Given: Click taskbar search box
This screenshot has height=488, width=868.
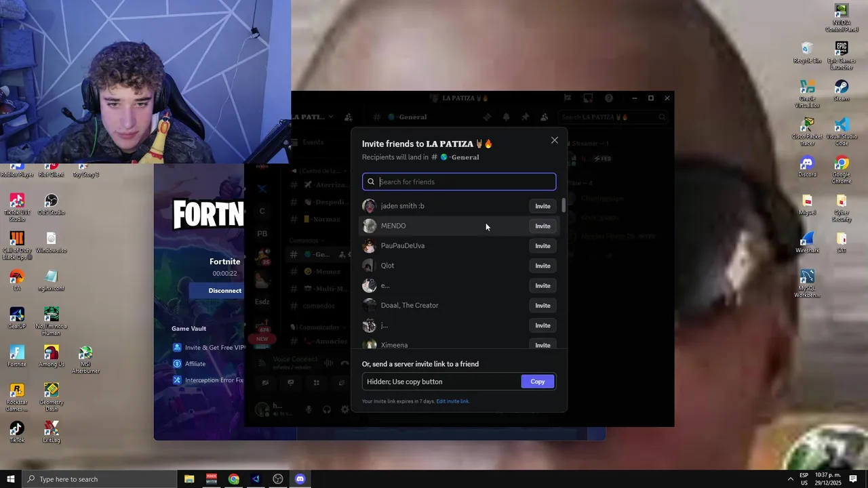Looking at the screenshot, I should (x=99, y=479).
